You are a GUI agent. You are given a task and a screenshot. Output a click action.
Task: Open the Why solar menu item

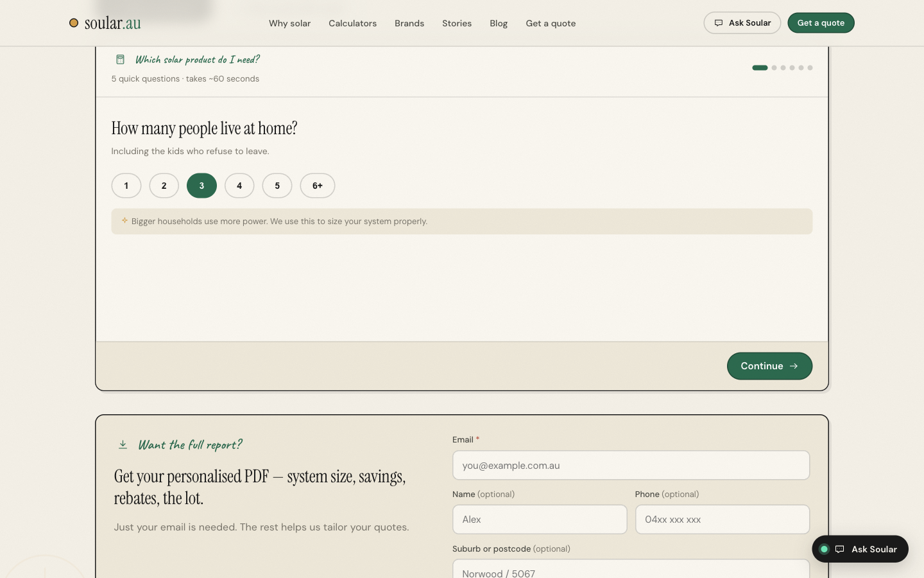pyautogui.click(x=289, y=23)
